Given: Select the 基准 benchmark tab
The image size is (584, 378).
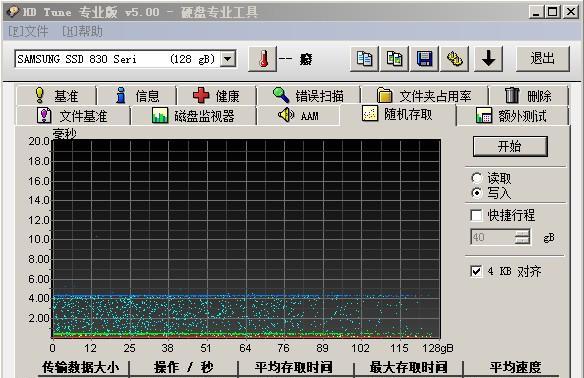Looking at the screenshot, I should tap(56, 96).
